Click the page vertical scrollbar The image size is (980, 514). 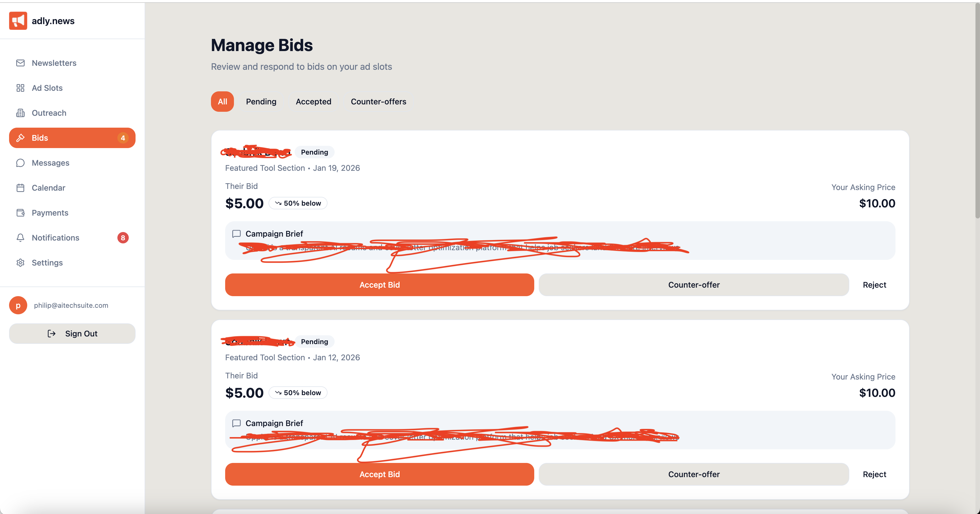click(x=977, y=114)
